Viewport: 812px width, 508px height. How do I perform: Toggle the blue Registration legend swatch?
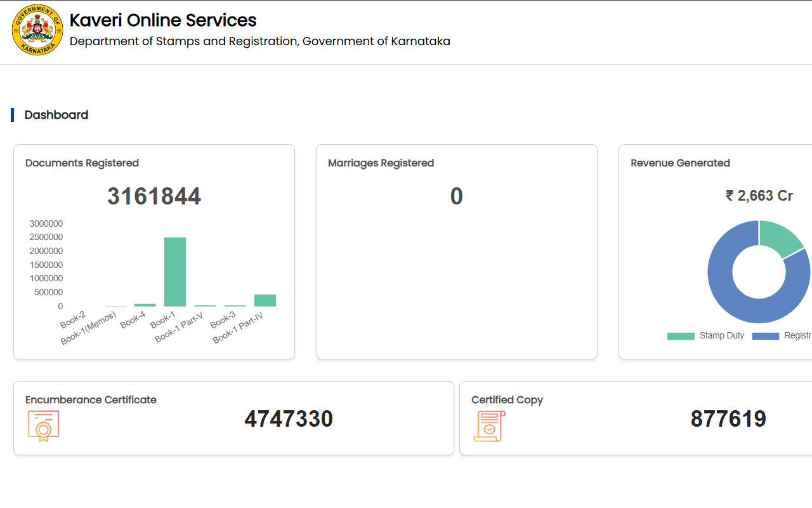(765, 336)
